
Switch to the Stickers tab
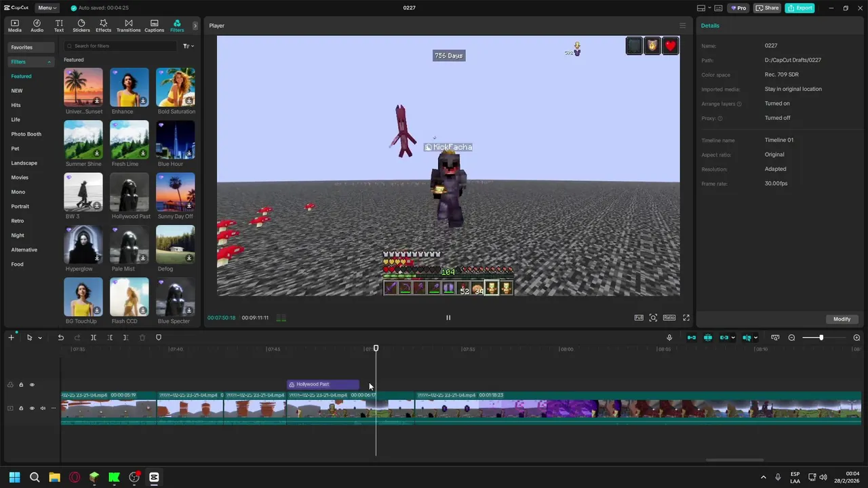[81, 26]
